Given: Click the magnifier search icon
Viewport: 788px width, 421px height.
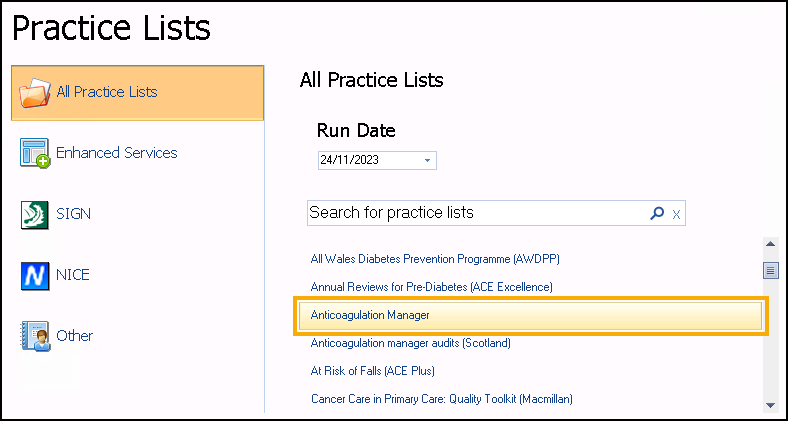Looking at the screenshot, I should [x=657, y=213].
